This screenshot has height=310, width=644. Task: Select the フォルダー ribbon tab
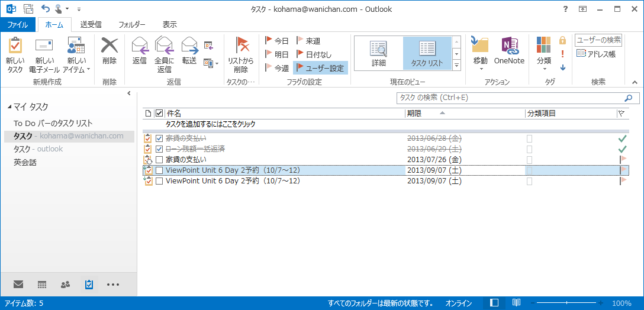tap(132, 25)
